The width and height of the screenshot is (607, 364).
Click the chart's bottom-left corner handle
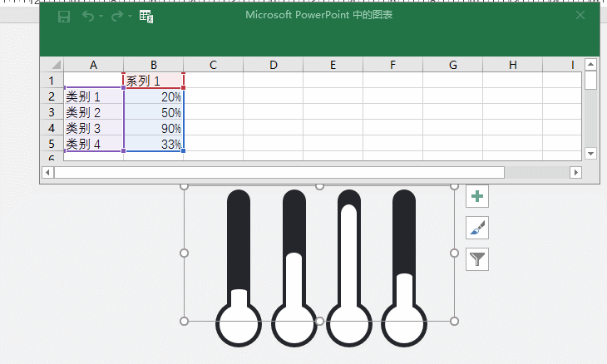(x=185, y=321)
